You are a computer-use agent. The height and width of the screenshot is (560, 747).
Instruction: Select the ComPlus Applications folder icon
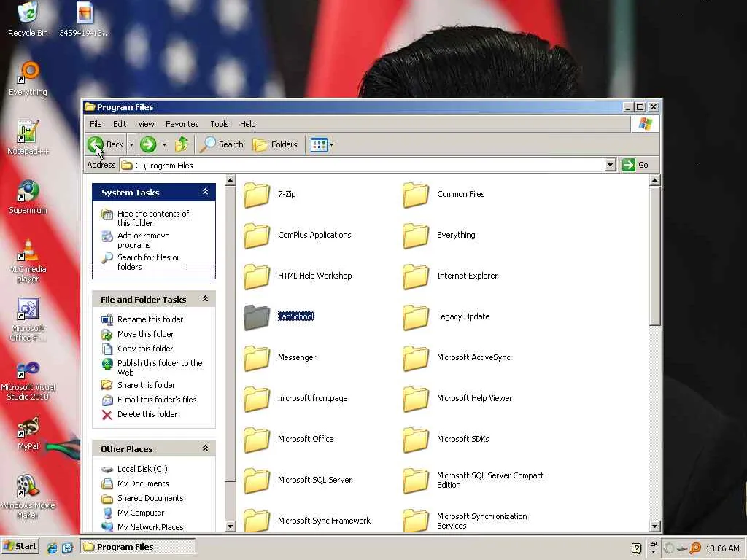257,236
